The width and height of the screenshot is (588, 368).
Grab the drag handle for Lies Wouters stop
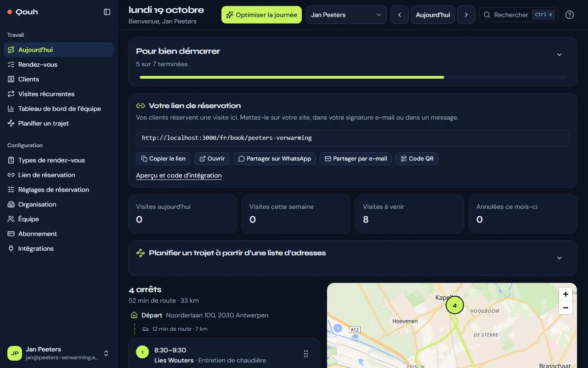point(306,353)
